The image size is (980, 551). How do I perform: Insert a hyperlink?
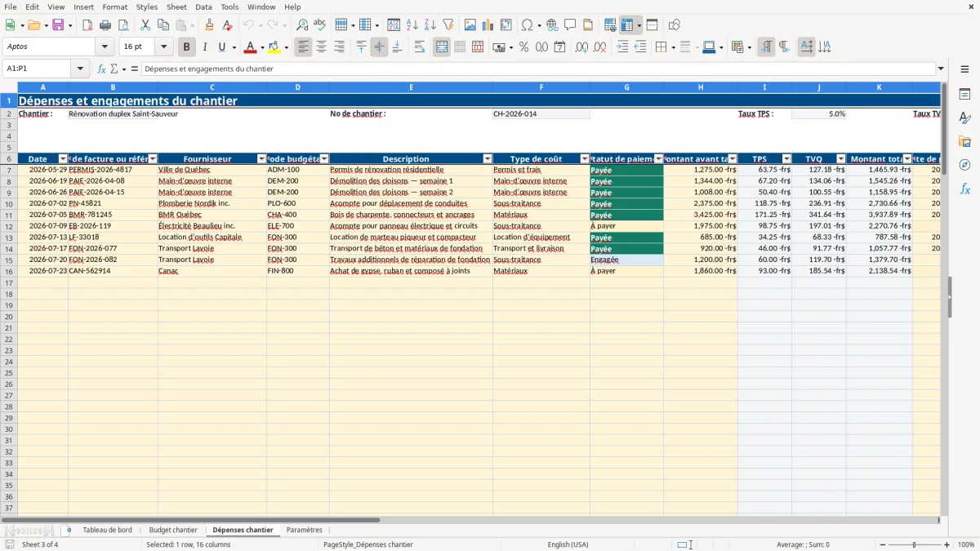552,25
